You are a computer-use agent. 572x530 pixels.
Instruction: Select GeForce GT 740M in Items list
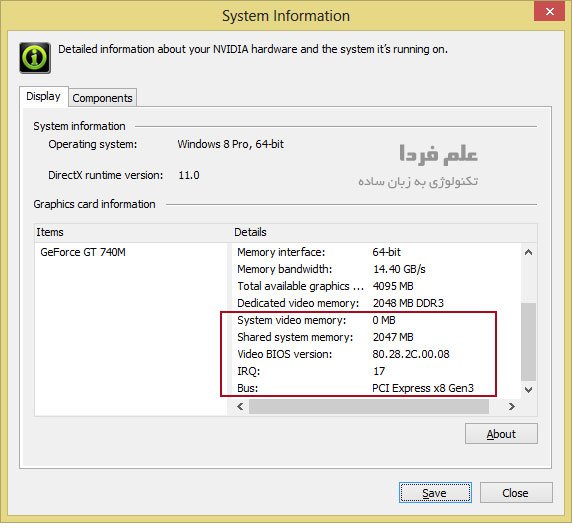coord(83,252)
